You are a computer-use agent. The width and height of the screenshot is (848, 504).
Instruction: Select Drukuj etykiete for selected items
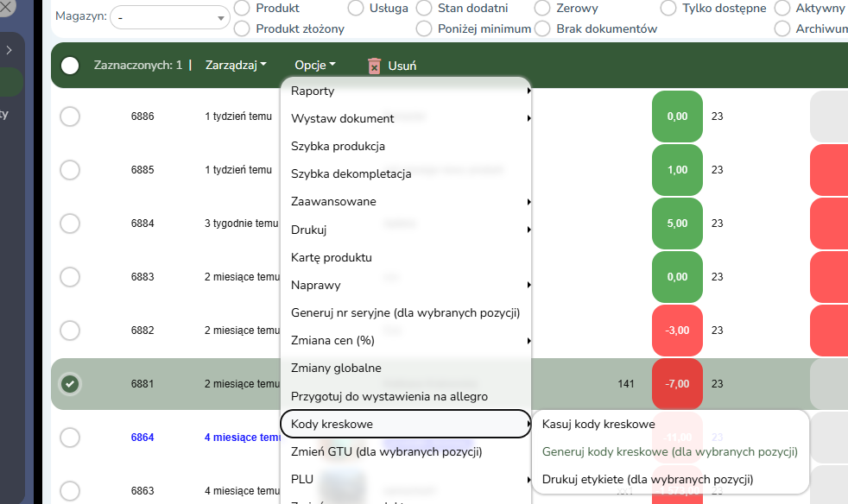pos(648,479)
